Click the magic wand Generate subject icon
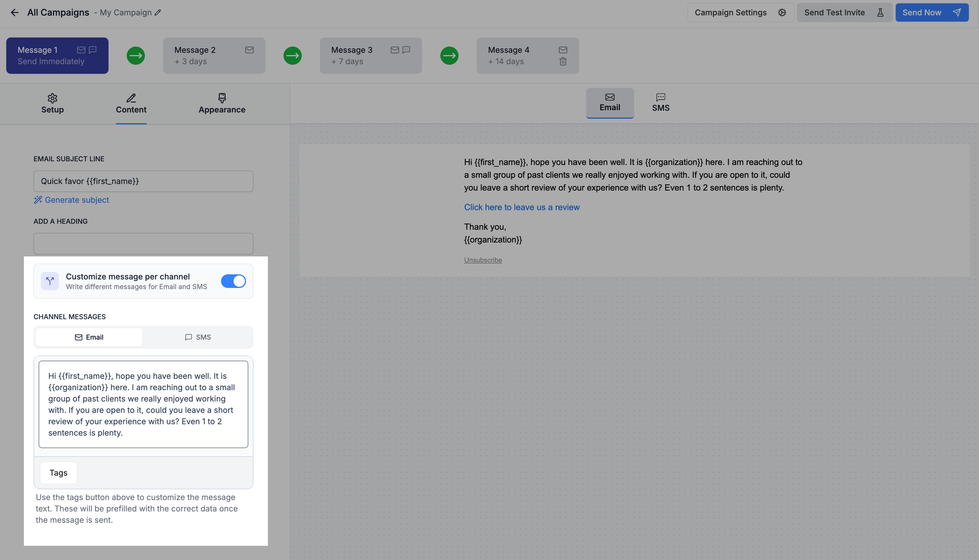Viewport: 979px width, 560px height. (x=38, y=200)
